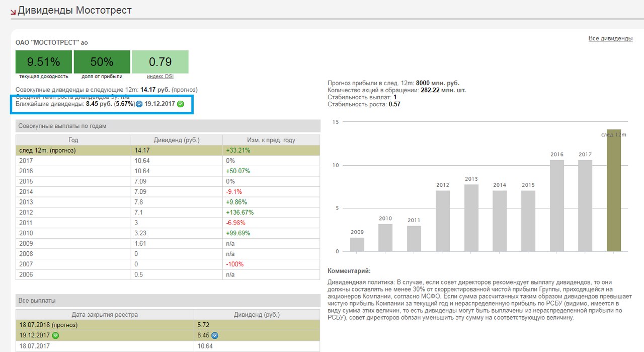Select the +99.69% change value

238,233
